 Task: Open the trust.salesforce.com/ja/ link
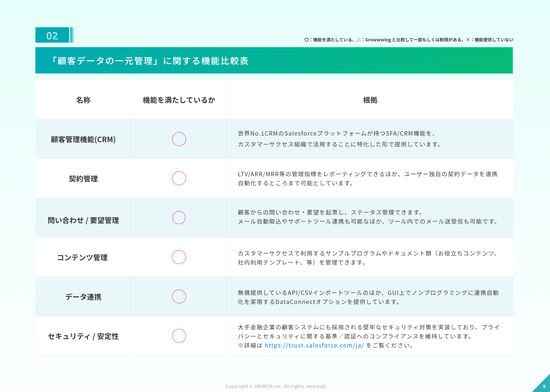click(314, 345)
